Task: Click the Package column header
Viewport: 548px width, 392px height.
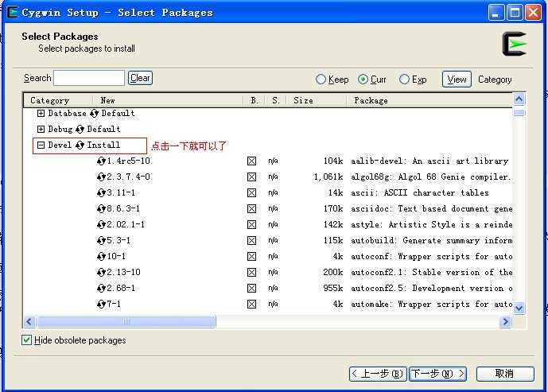Action: (429, 101)
